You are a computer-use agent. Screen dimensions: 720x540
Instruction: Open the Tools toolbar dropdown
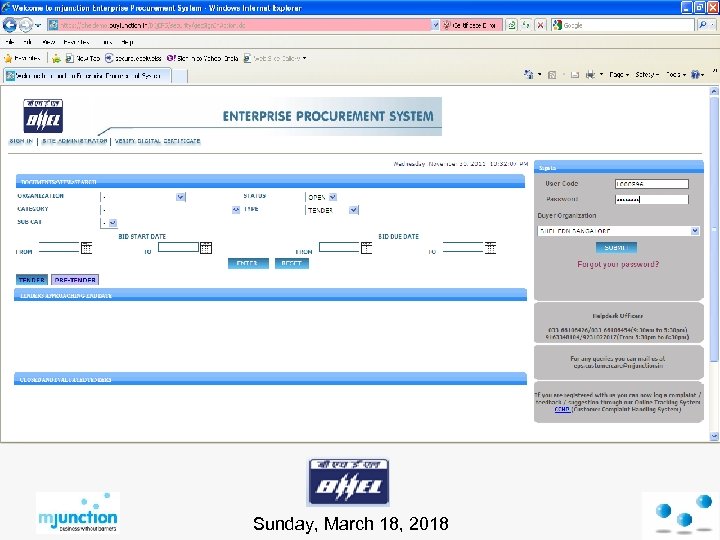click(x=676, y=74)
